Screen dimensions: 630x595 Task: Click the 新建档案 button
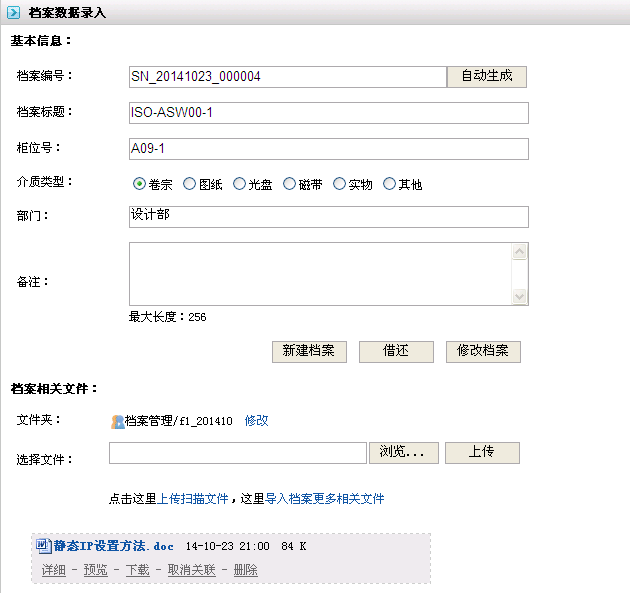[x=309, y=351]
